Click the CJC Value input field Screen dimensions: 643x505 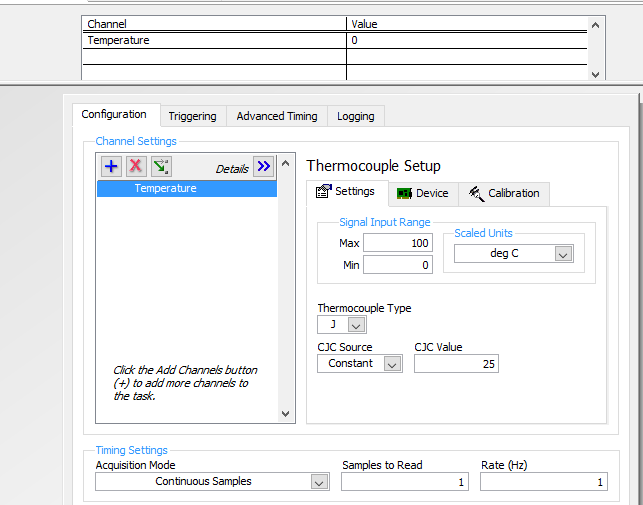pos(456,363)
